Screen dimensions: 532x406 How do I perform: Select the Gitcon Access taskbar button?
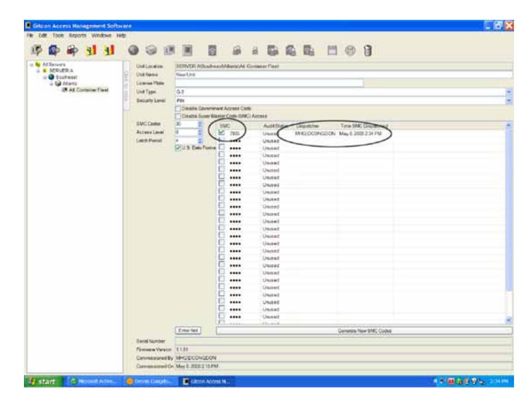(206, 382)
